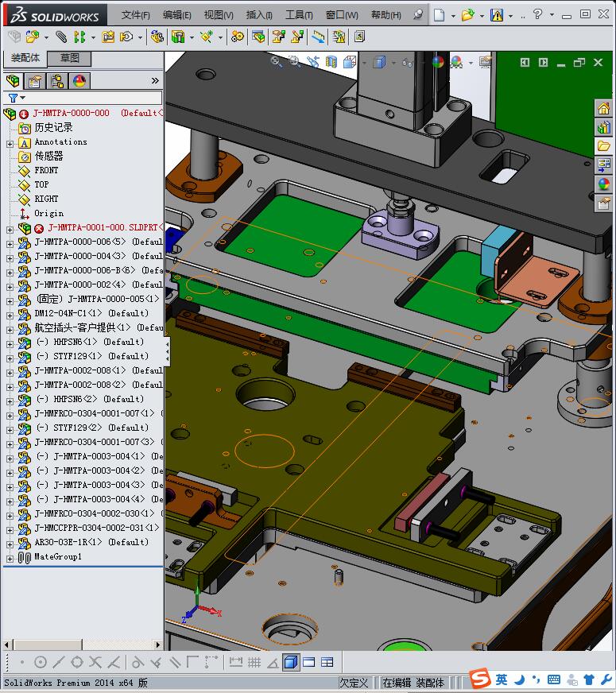Open the 编辑(E) menu
This screenshot has height=693, width=616.
click(x=176, y=15)
